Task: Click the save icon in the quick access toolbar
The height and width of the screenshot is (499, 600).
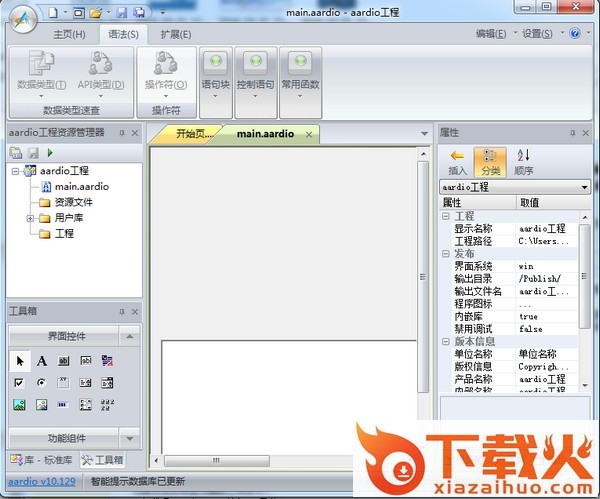Action: (121, 13)
